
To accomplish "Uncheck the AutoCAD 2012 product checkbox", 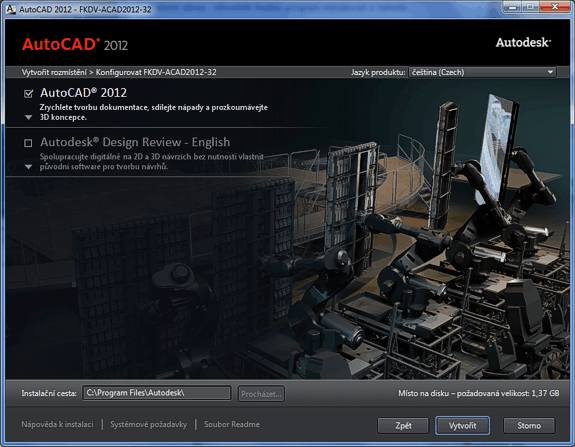I will coord(28,94).
